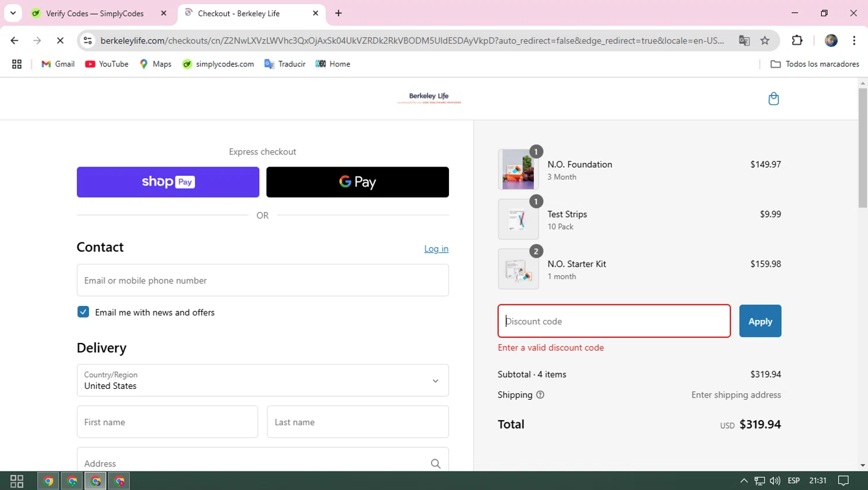Click N.O. Foundation product thumbnail
Image resolution: width=868 pixels, height=490 pixels.
(518, 170)
